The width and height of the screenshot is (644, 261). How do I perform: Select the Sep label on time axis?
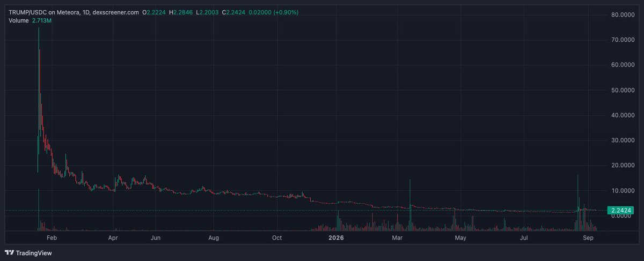(x=588, y=237)
